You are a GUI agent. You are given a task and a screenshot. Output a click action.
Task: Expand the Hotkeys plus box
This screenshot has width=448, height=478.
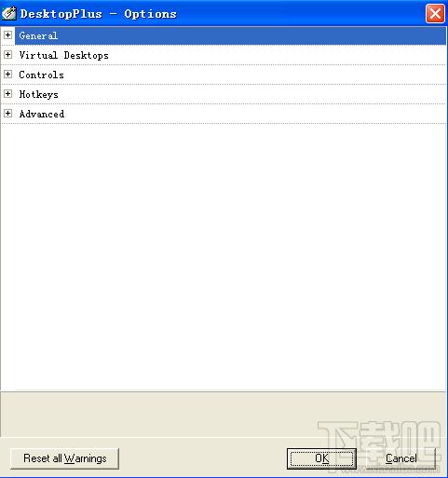8,94
